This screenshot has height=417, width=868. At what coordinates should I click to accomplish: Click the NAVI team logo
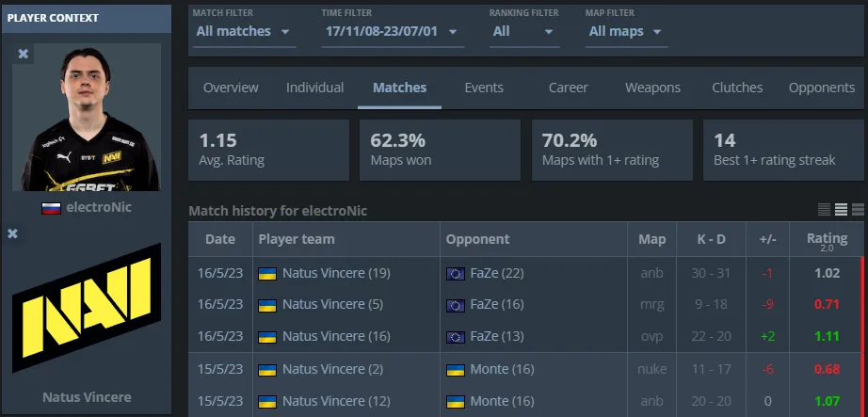click(87, 307)
